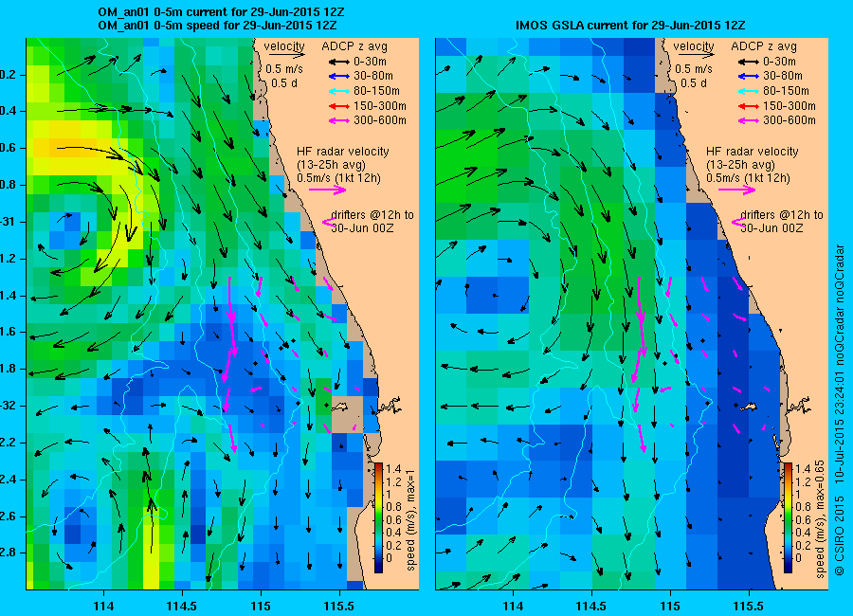The image size is (853, 616).
Task: Click '0.5m/s (1kt 12h)' in right panel
Action: click(749, 178)
